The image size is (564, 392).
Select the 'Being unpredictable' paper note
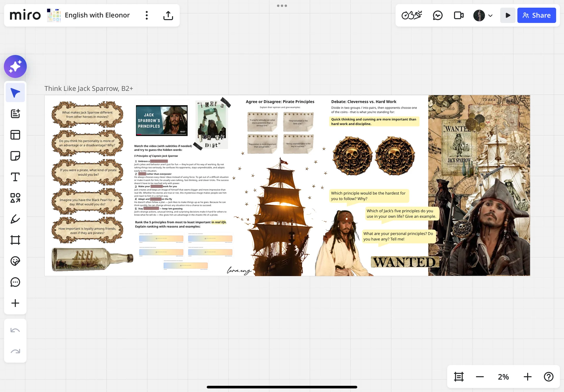pos(298,144)
